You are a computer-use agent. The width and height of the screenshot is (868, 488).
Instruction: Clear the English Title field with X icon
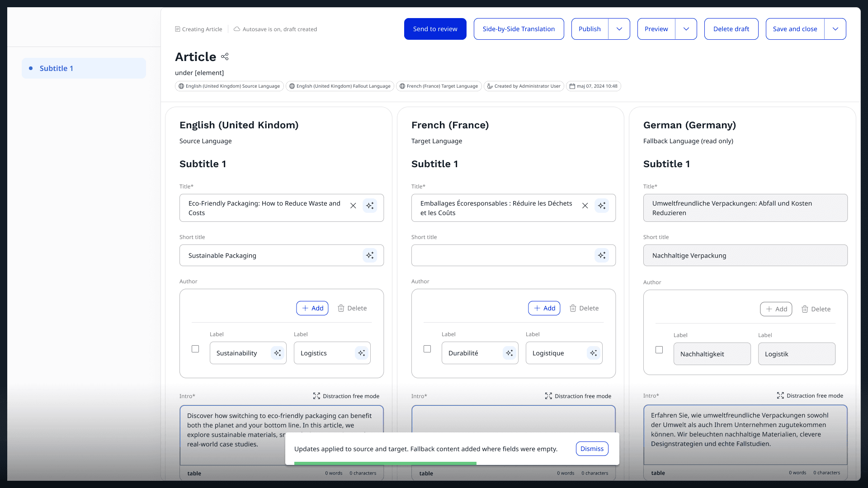click(353, 206)
